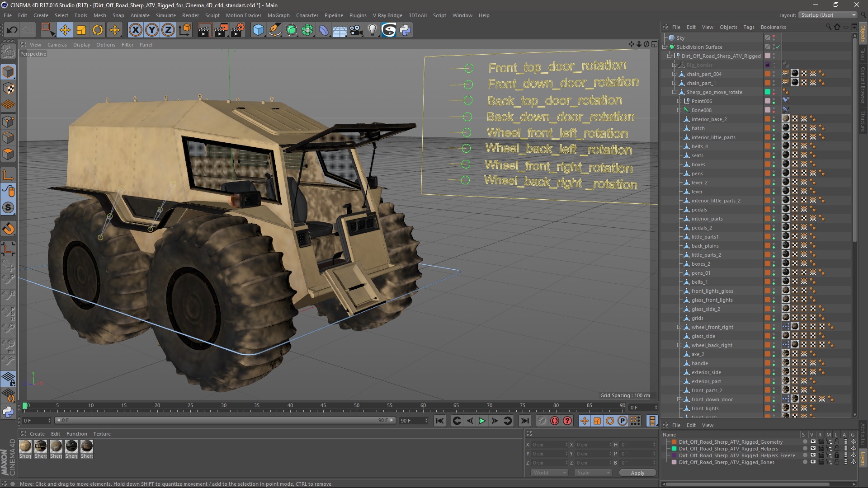Screen dimensions: 868x488
Task: Open the deformer objects icon
Action: [x=324, y=30]
